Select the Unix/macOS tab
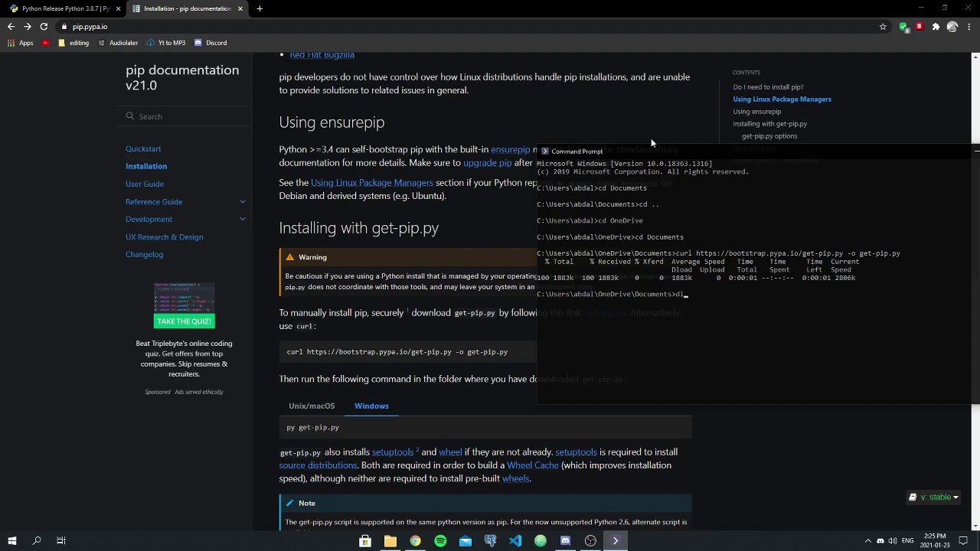The image size is (980, 551). pyautogui.click(x=312, y=406)
